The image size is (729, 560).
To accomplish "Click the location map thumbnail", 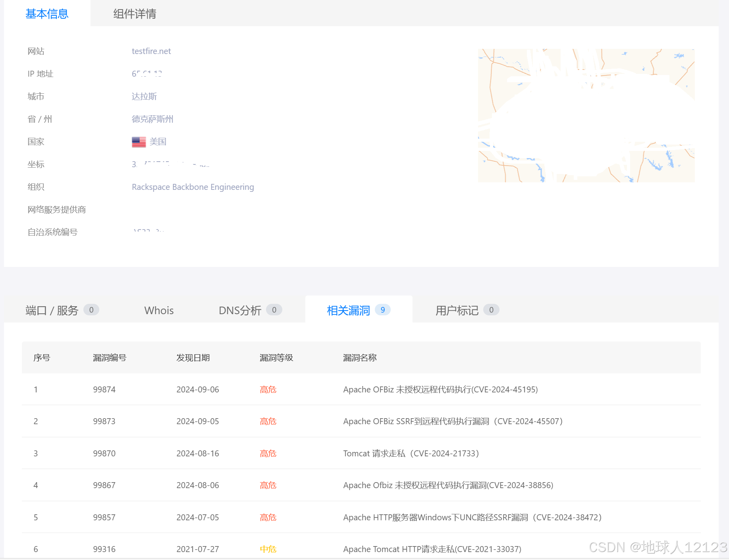I will (x=586, y=116).
